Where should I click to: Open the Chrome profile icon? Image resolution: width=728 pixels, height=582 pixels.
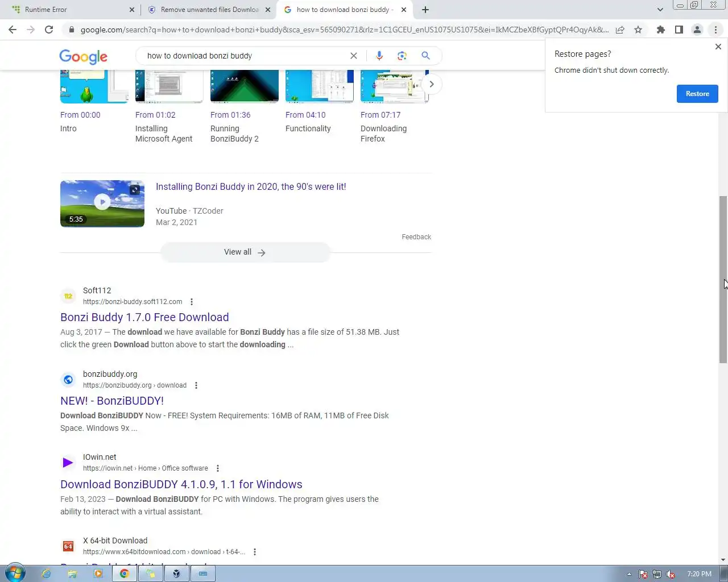click(x=697, y=30)
